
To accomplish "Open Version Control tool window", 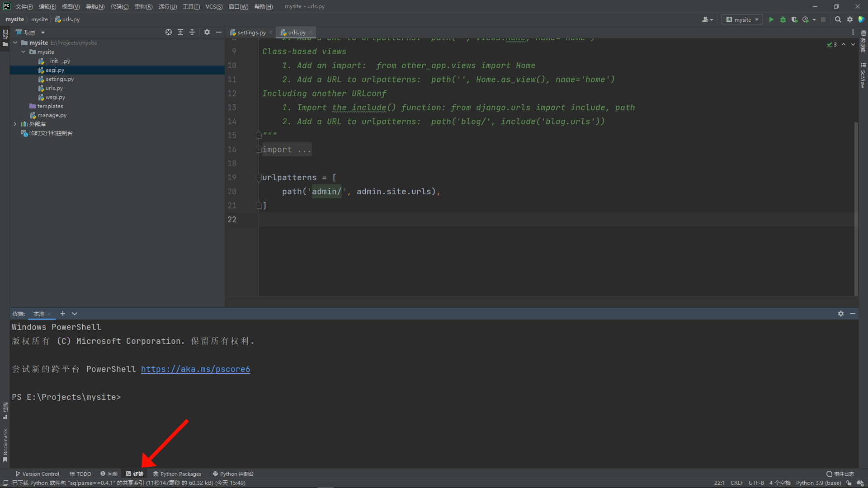I will coord(37,474).
